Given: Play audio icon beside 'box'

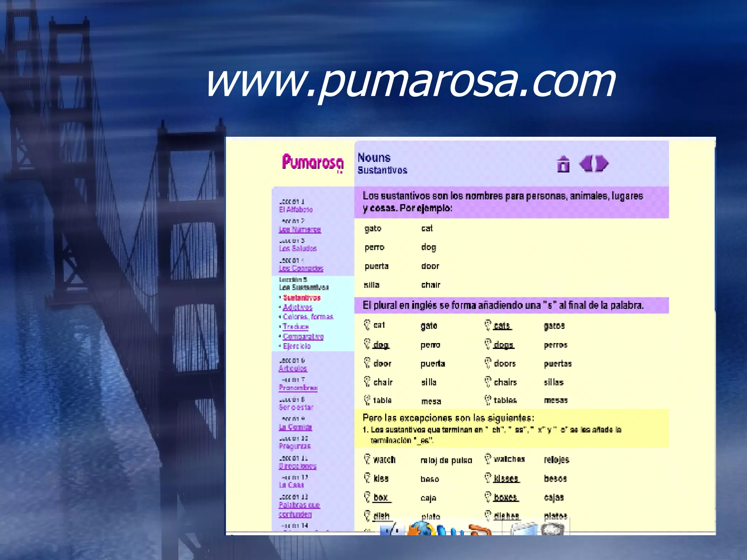Looking at the screenshot, I should point(367,497).
